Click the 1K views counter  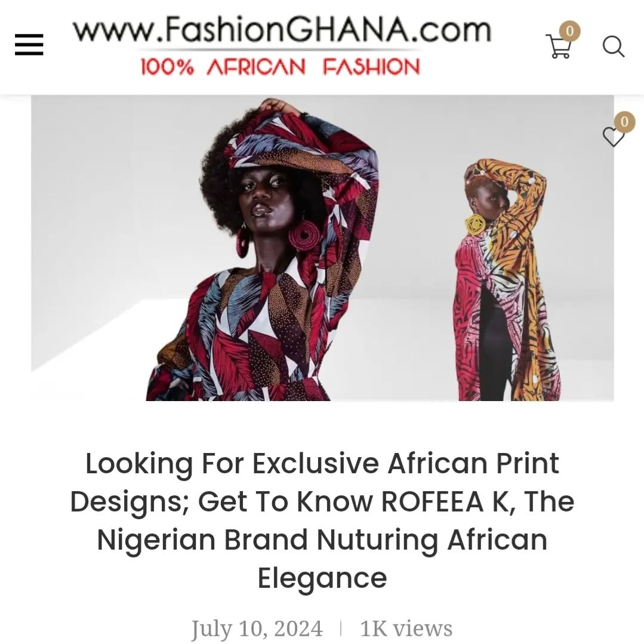tap(406, 628)
